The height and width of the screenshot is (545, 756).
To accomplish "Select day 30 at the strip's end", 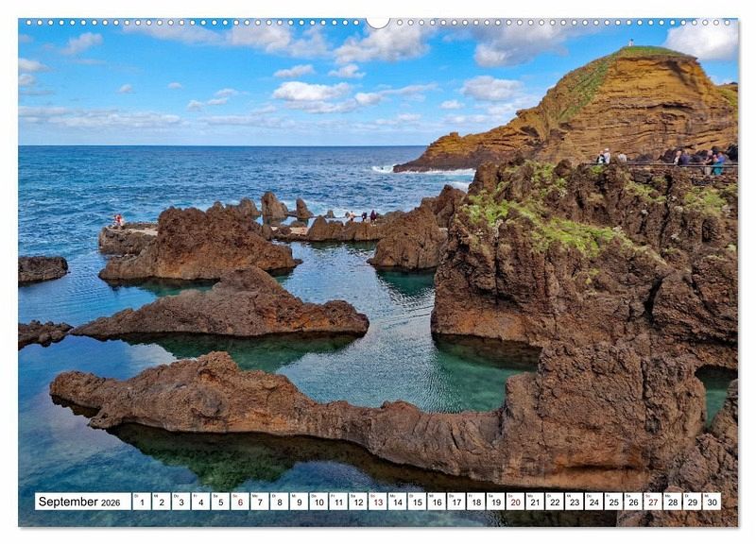I will 711,502.
